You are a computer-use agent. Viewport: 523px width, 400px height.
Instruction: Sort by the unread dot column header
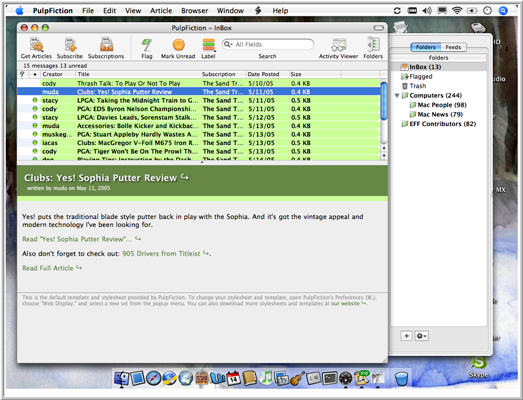coord(35,74)
